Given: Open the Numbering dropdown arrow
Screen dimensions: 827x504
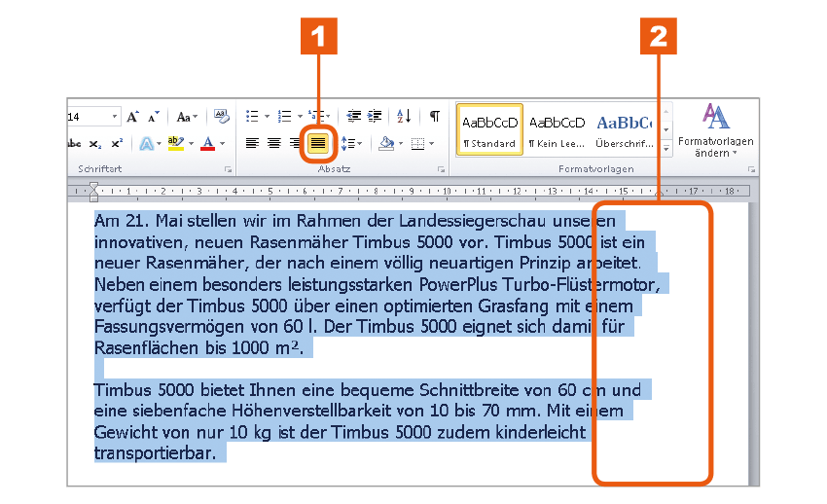Looking at the screenshot, I should point(300,117).
